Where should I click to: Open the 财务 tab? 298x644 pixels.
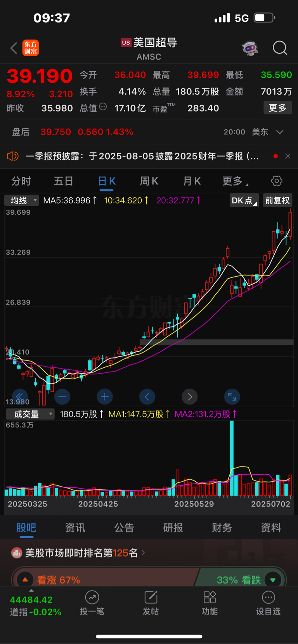point(222,527)
